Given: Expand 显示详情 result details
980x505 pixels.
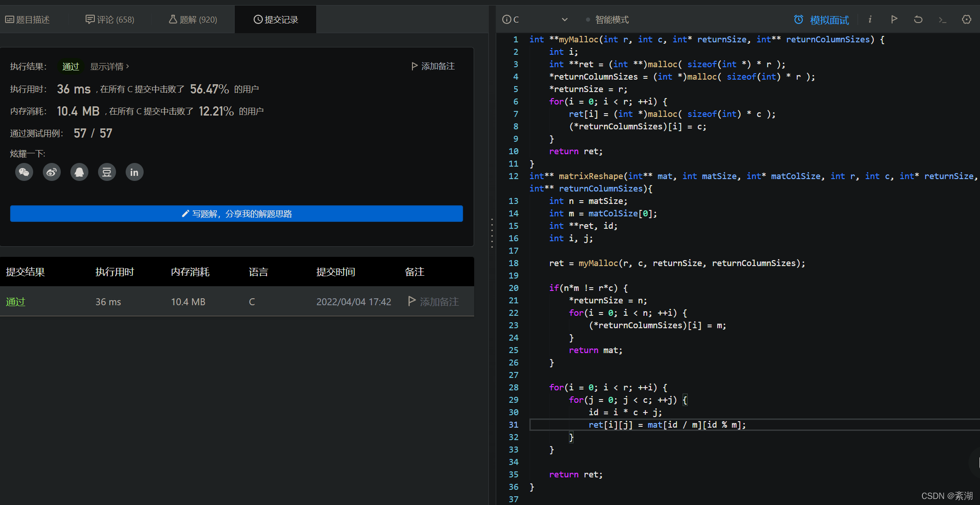Looking at the screenshot, I should click(110, 66).
